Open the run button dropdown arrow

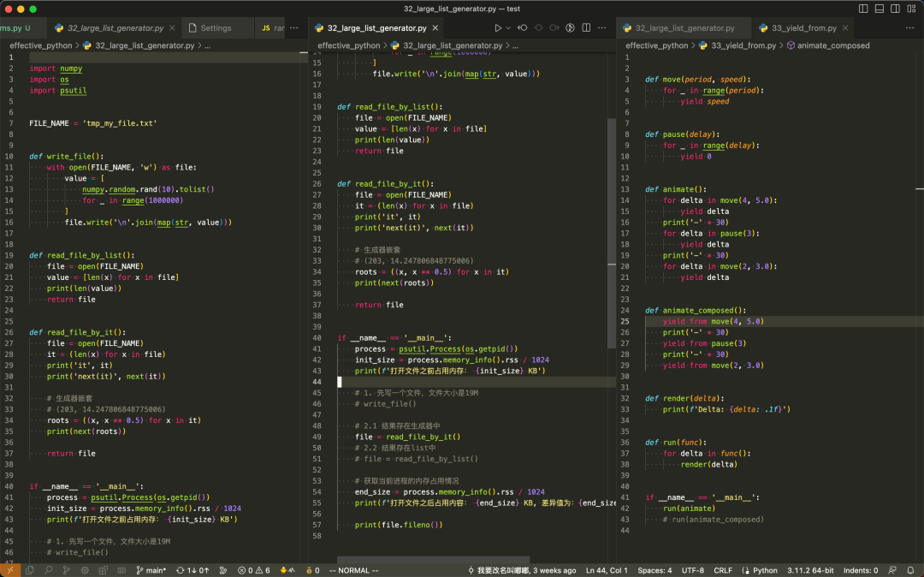coord(509,28)
